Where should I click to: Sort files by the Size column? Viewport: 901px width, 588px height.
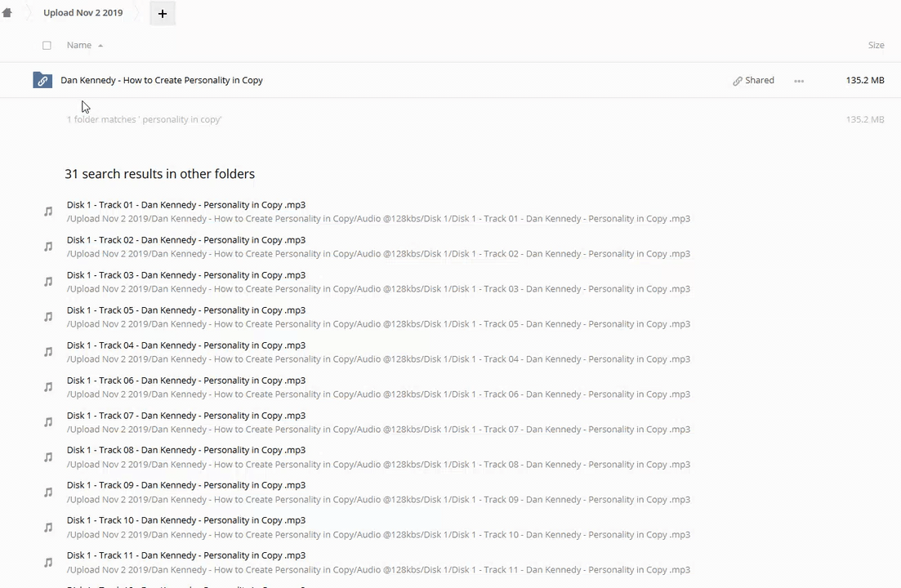click(x=876, y=46)
